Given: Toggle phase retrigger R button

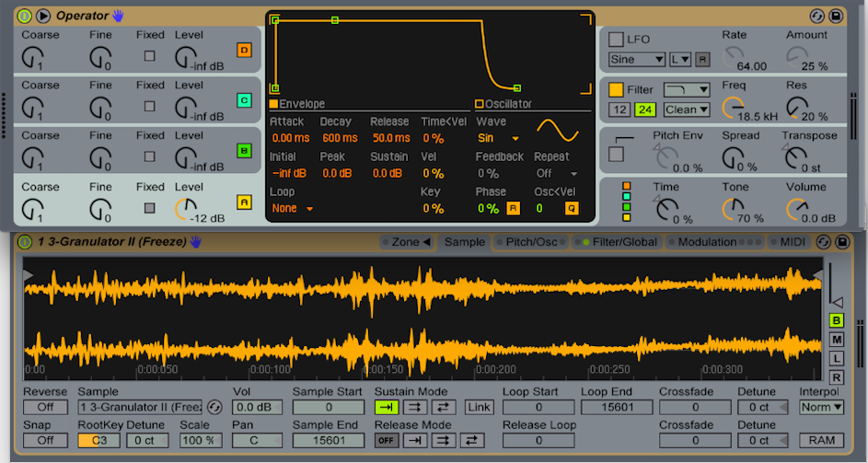Looking at the screenshot, I should click(x=514, y=209).
